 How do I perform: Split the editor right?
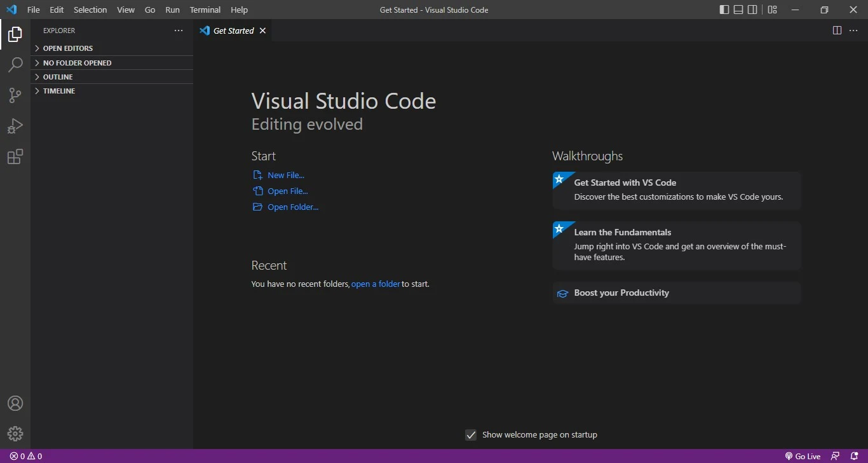click(x=837, y=31)
